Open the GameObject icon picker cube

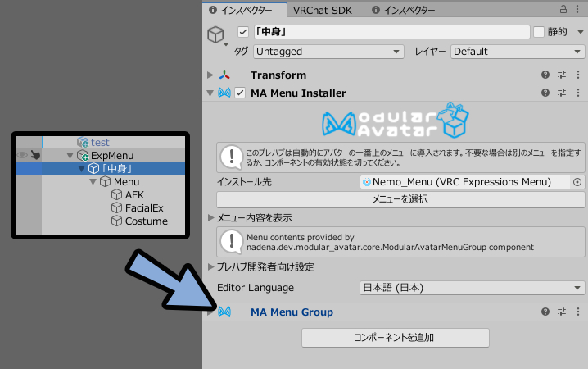point(215,35)
